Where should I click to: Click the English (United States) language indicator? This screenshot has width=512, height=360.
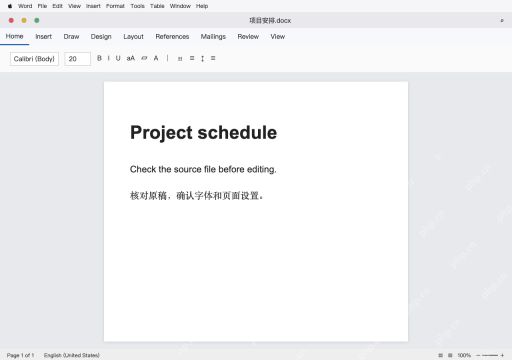(72, 355)
